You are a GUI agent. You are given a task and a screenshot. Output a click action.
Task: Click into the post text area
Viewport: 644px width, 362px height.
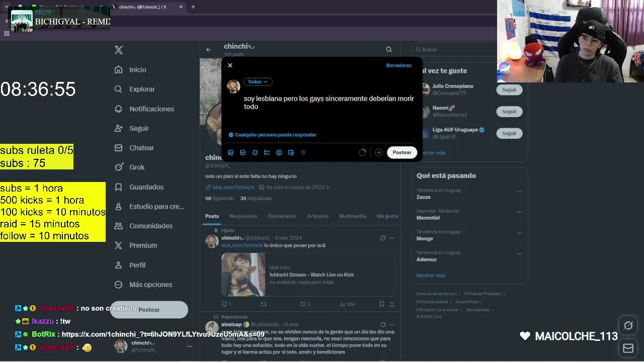pyautogui.click(x=329, y=103)
